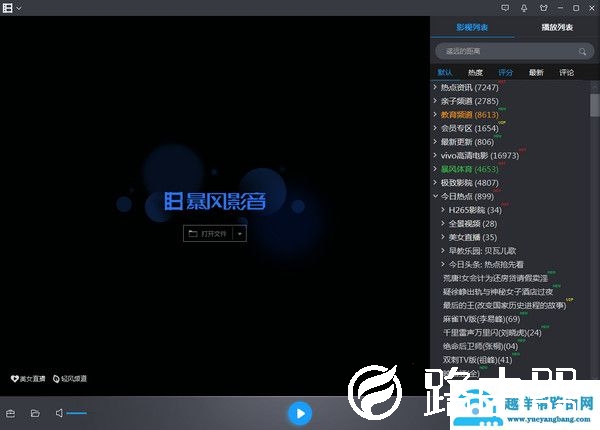This screenshot has width=600, height=430.
Task: Open video 麻雀TV版(李易峰)(69)
Action: [x=481, y=319]
